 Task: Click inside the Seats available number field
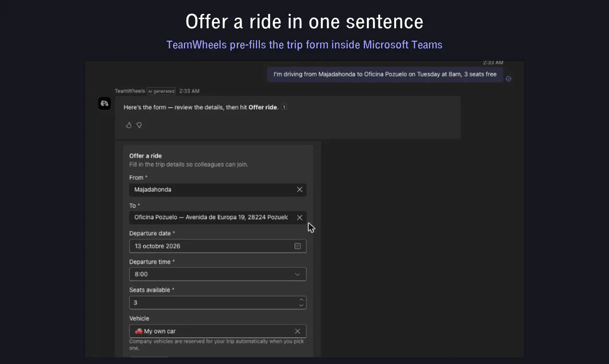click(x=213, y=303)
